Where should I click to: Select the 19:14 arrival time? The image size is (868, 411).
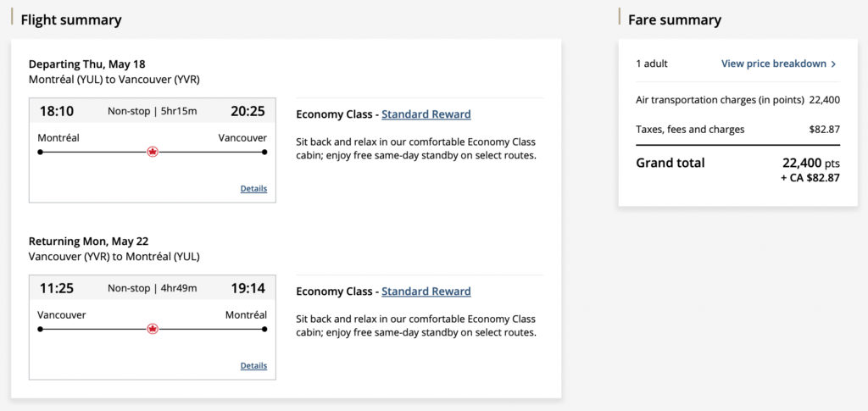coord(248,288)
